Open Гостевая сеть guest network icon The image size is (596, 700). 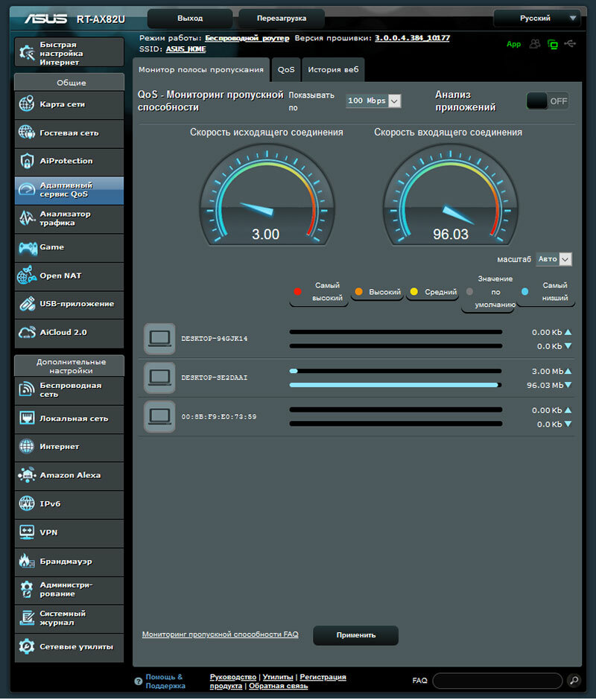coord(26,133)
